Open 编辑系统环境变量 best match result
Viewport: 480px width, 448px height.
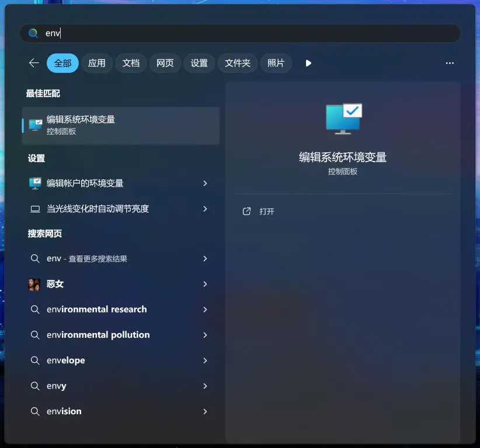tap(120, 125)
